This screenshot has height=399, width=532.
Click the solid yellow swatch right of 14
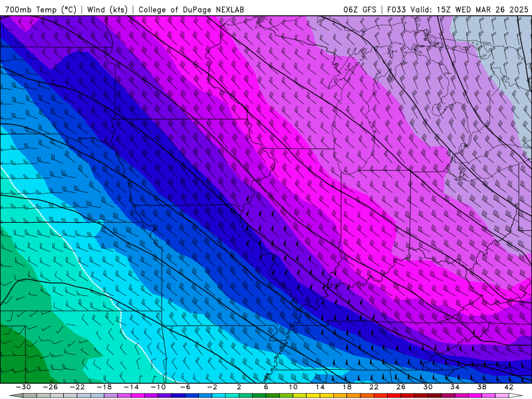pyautogui.click(x=327, y=395)
